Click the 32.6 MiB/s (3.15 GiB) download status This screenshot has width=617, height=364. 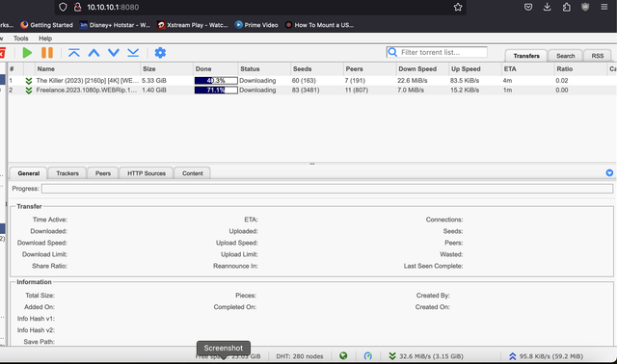[431, 356]
